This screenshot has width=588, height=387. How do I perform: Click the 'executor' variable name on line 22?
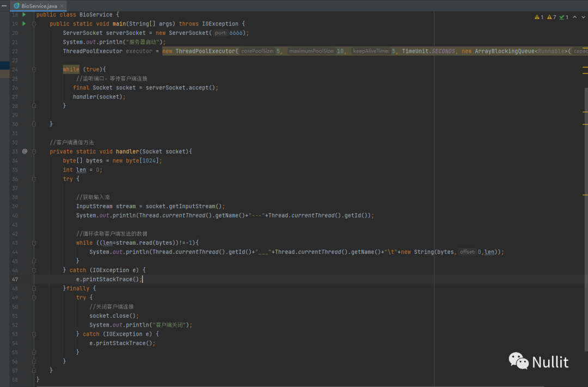tap(139, 51)
